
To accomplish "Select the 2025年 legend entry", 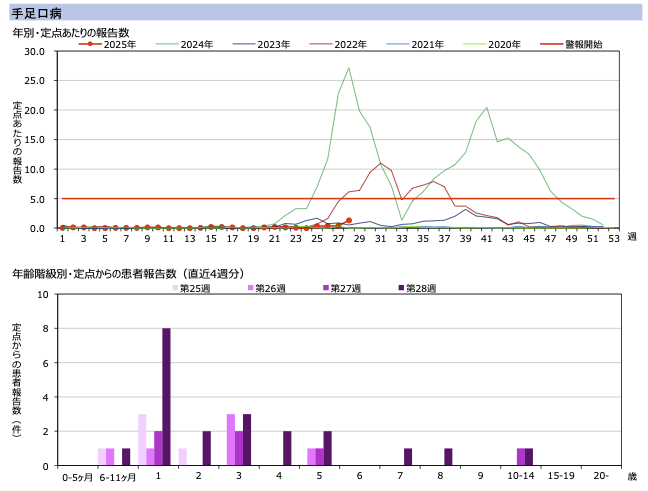I will [107, 44].
